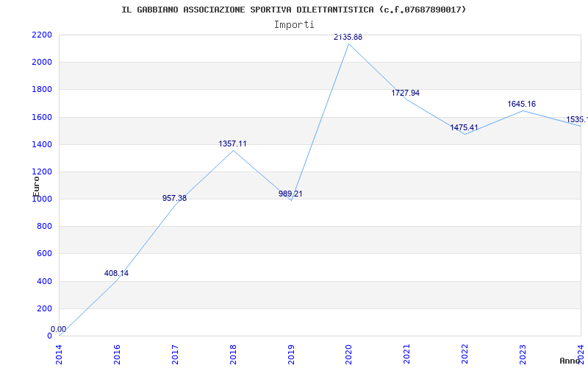Screen dimensions: 588x368
Task: Click the 2022 x-axis year label
Action: [465, 354]
